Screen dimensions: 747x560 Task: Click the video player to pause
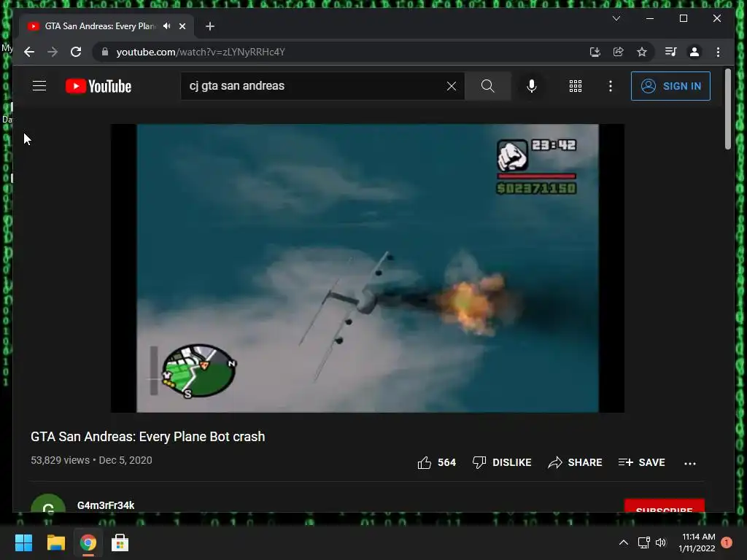[368, 268]
